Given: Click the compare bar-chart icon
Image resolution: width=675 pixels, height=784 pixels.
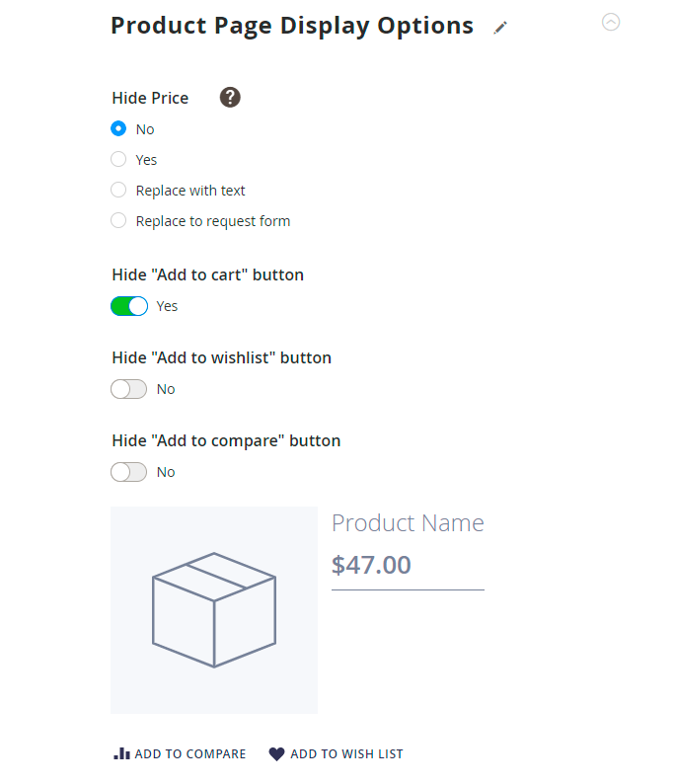Looking at the screenshot, I should (x=121, y=753).
